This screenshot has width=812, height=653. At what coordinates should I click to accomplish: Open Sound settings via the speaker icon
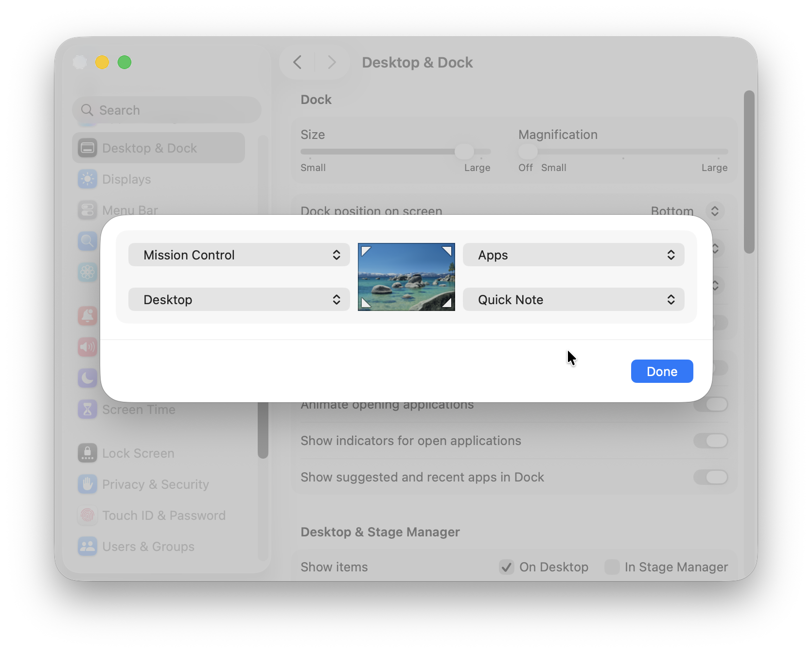point(88,347)
